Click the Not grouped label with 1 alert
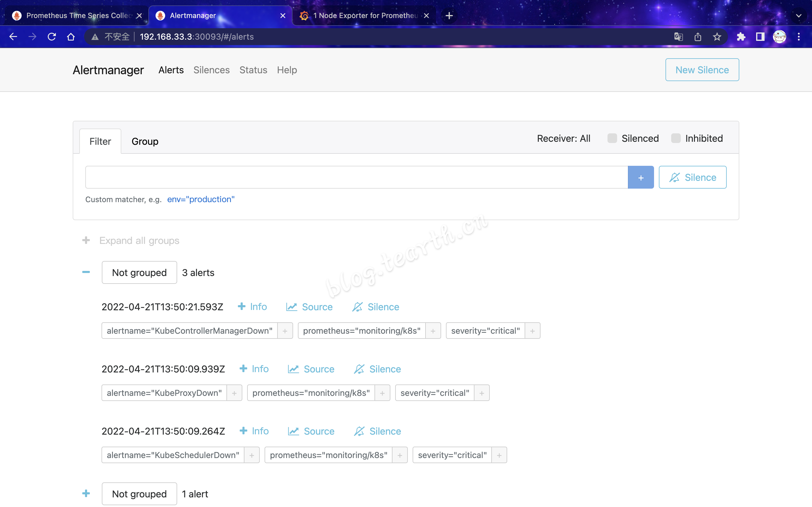 [x=139, y=493]
